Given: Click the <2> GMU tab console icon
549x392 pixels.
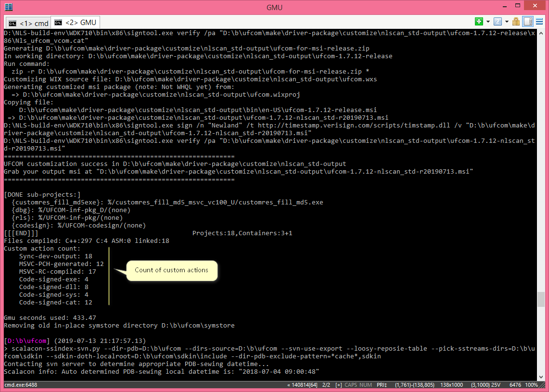Looking at the screenshot, I should click(58, 23).
